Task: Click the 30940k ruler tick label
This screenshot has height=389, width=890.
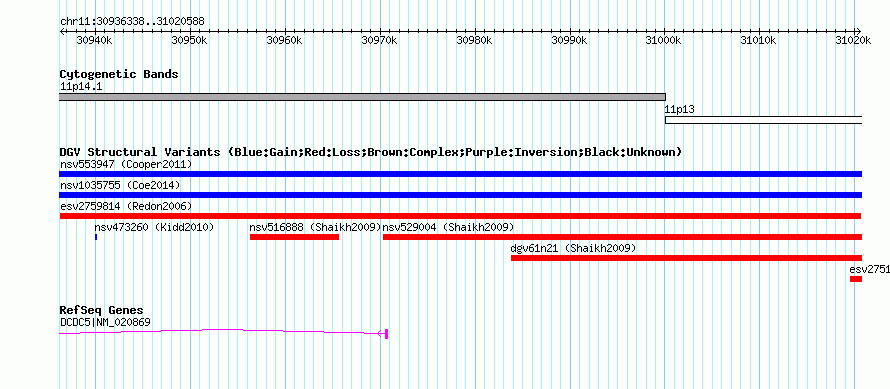Action: point(95,40)
